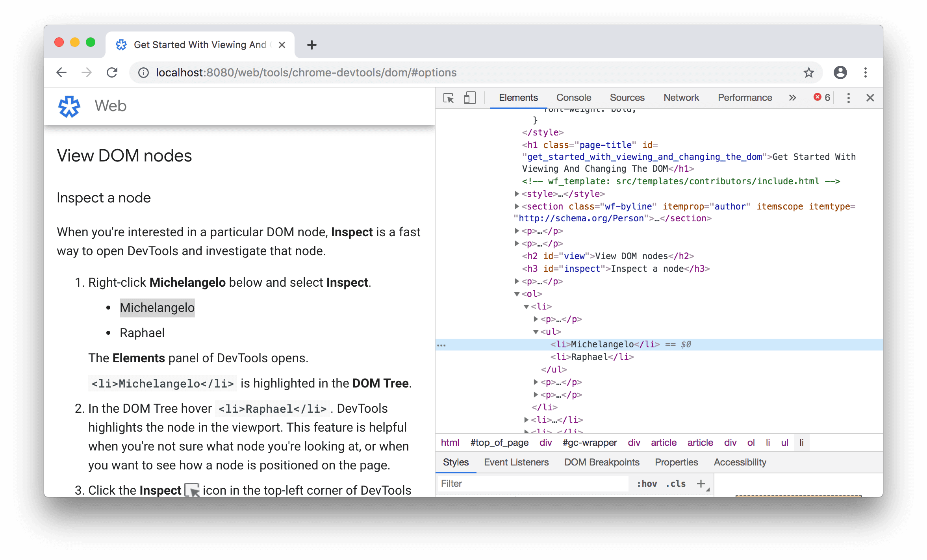This screenshot has width=927, height=560.
Task: Click the breadcrumb `ul` element
Action: [x=784, y=443]
